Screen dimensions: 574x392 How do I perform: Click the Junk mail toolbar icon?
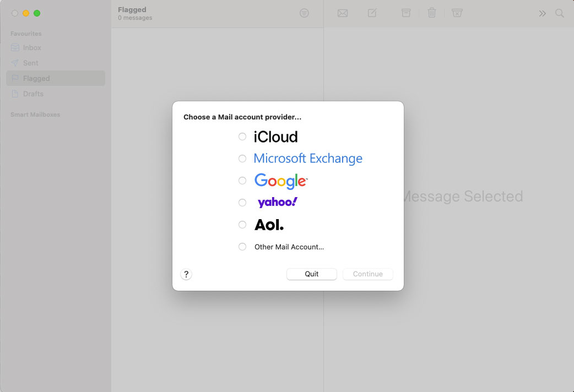[x=457, y=13]
